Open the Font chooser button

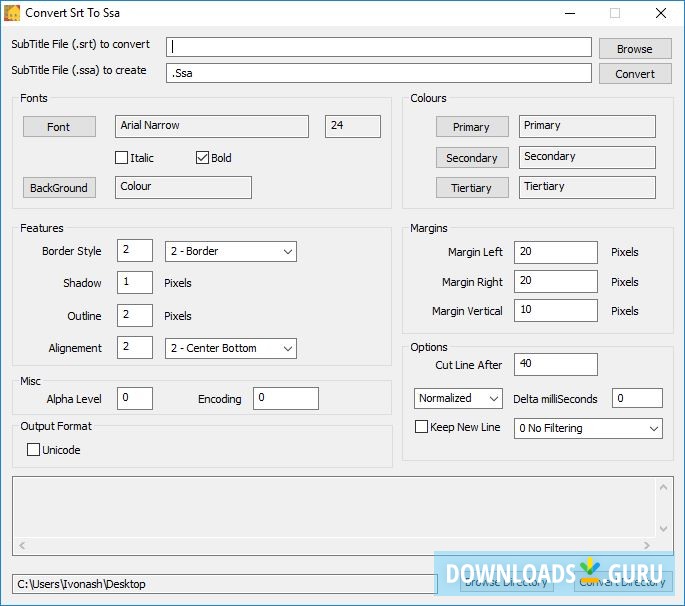pyautogui.click(x=59, y=127)
